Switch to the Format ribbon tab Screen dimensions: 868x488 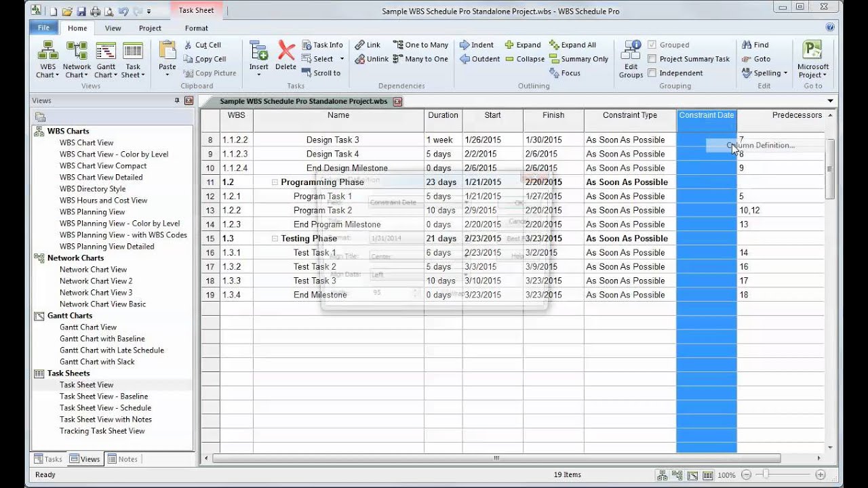(197, 28)
